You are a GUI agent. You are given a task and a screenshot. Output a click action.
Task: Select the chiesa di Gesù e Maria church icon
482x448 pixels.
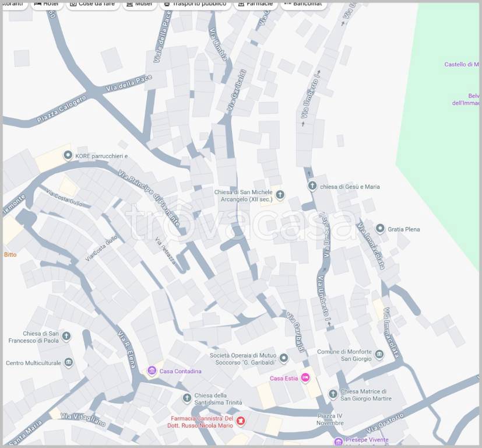coord(312,186)
